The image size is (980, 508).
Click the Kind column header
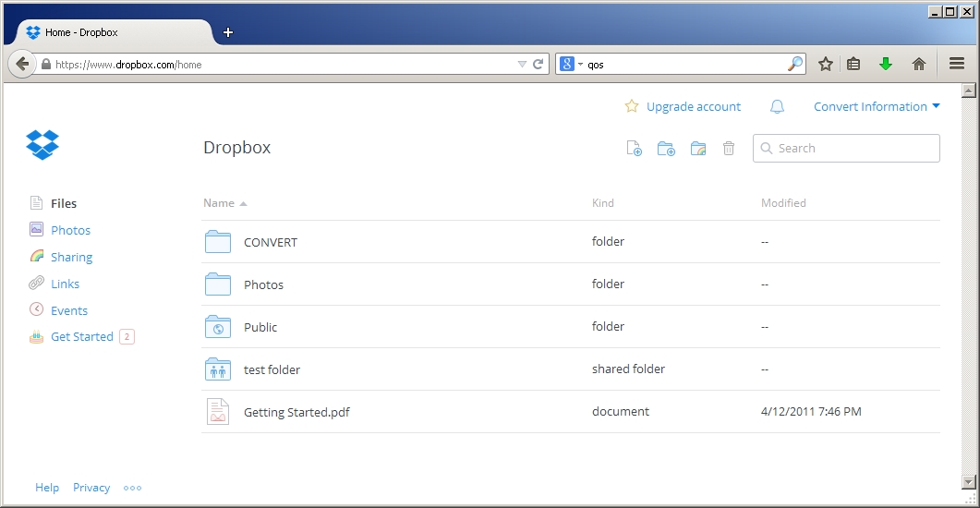603,203
